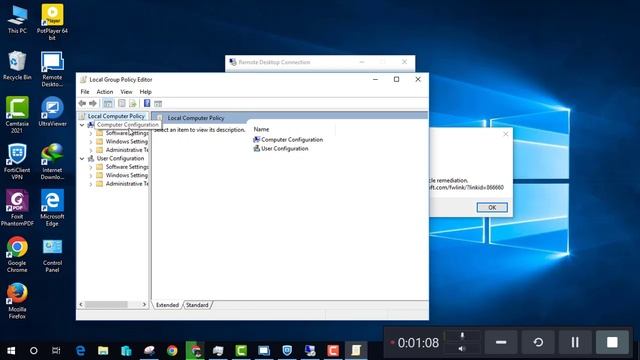The image size is (640, 360).
Task: Open Foxit PhantomPDF desktop shortcut
Action: pos(17,208)
